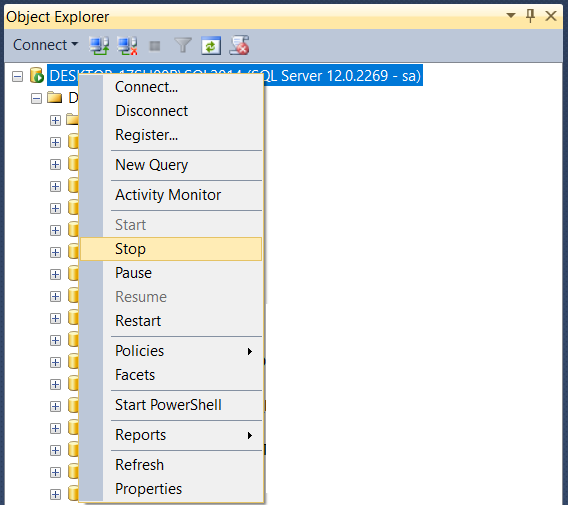This screenshot has height=505, width=568.
Task: Click the Refresh toolbar icon
Action: click(211, 46)
